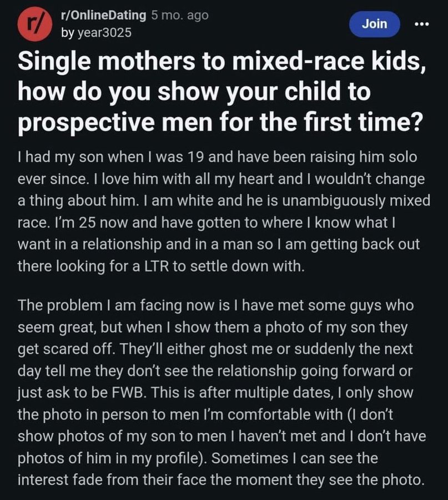Join the OnlineDating subreddit
This screenshot has width=448, height=500.
[374, 24]
